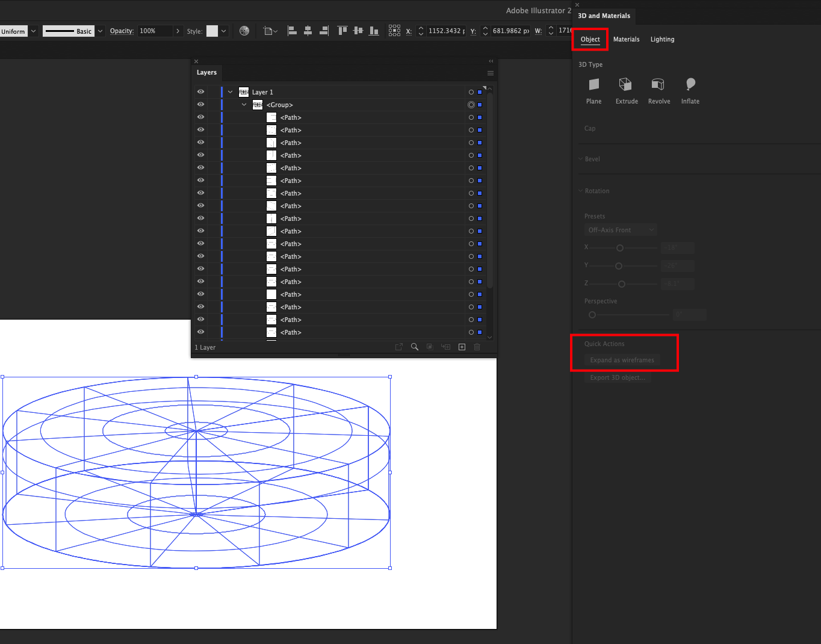Switch to the Materials tab
The image size is (821, 644).
tap(626, 39)
